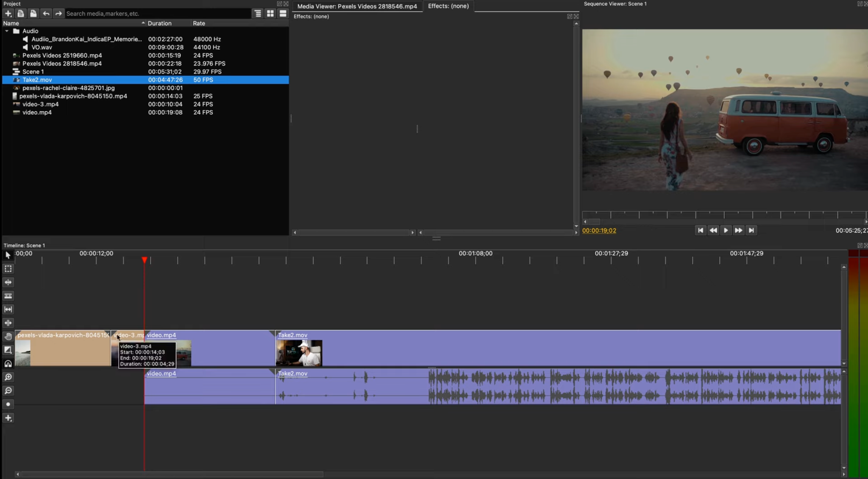
Task: Choose the Ripple editing tool
Action: point(8,282)
